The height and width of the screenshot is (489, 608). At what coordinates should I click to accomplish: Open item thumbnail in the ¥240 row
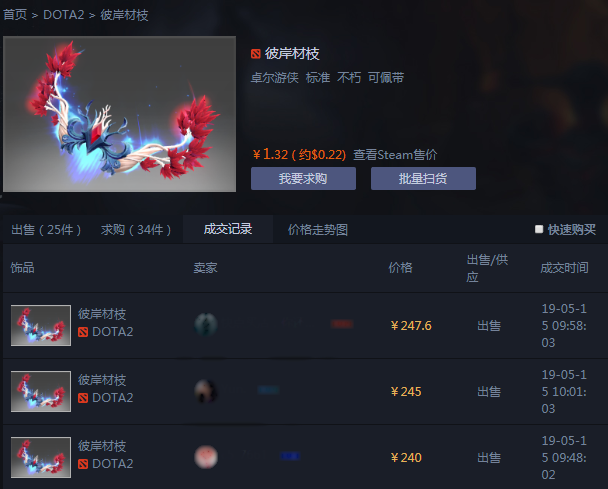tap(41, 457)
